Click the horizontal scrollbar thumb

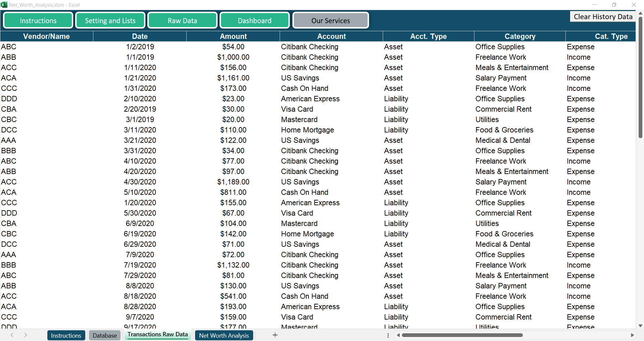(x=462, y=335)
